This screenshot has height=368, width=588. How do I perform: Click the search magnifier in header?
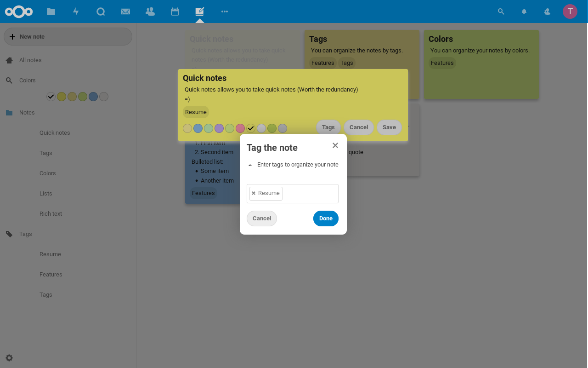[x=501, y=11]
